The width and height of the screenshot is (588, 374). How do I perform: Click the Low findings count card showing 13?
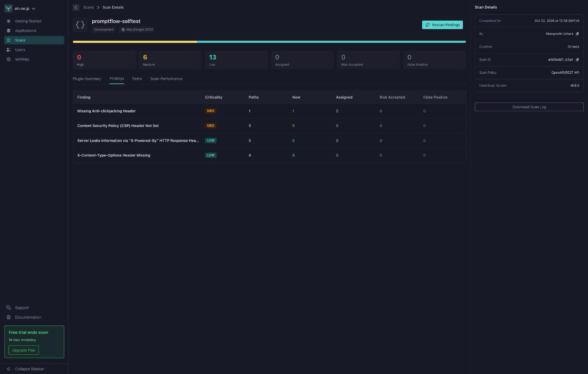click(x=236, y=60)
